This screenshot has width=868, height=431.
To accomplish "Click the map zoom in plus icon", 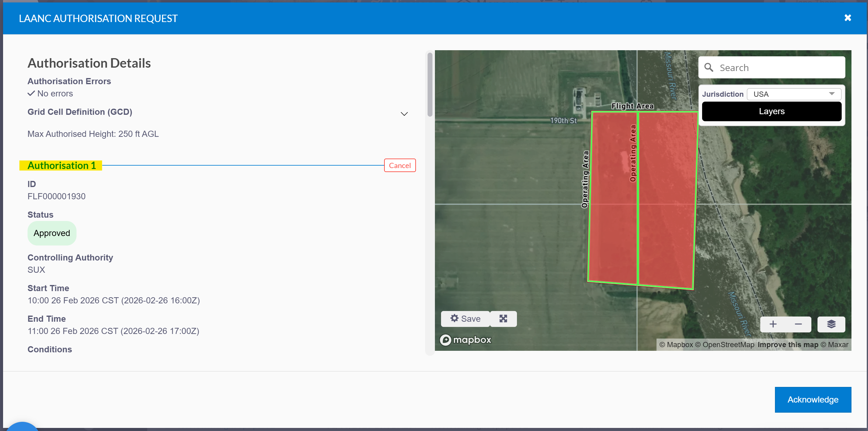I will pos(773,324).
